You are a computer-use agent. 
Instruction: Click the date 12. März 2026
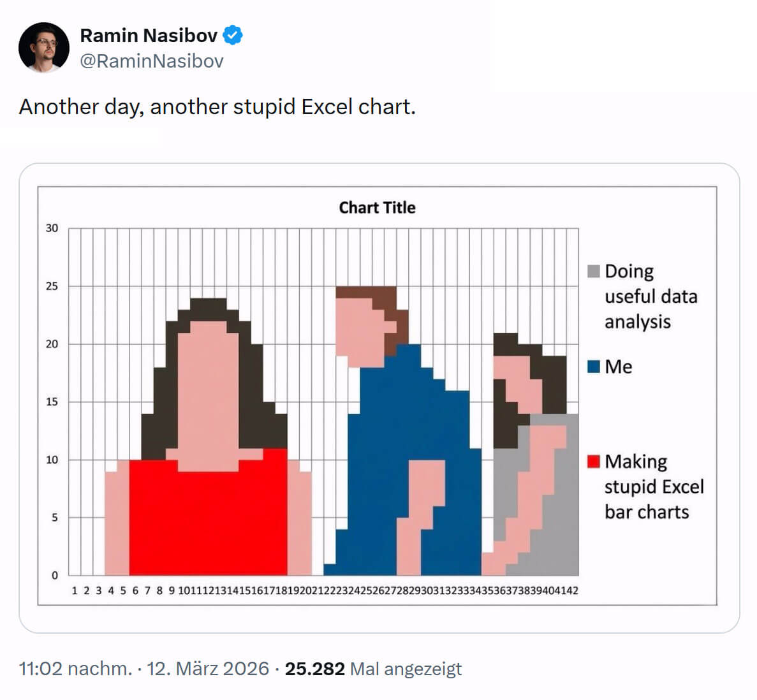pos(208,669)
